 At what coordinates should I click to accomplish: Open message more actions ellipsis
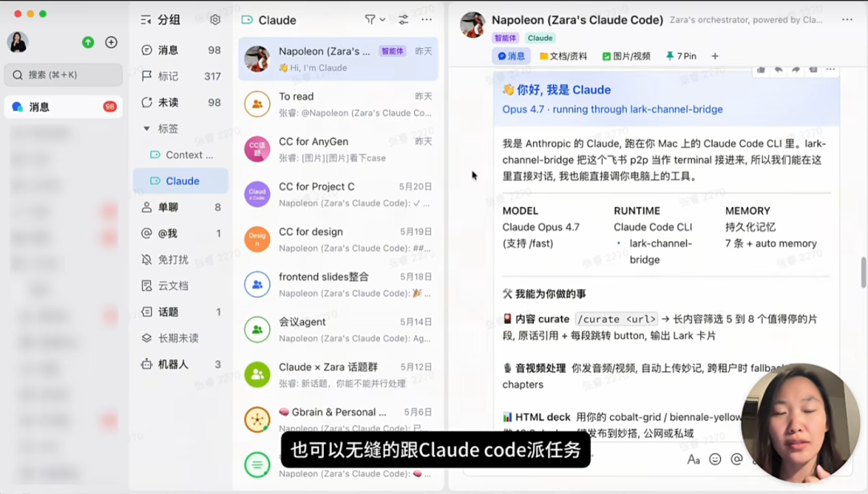pyautogui.click(x=830, y=69)
